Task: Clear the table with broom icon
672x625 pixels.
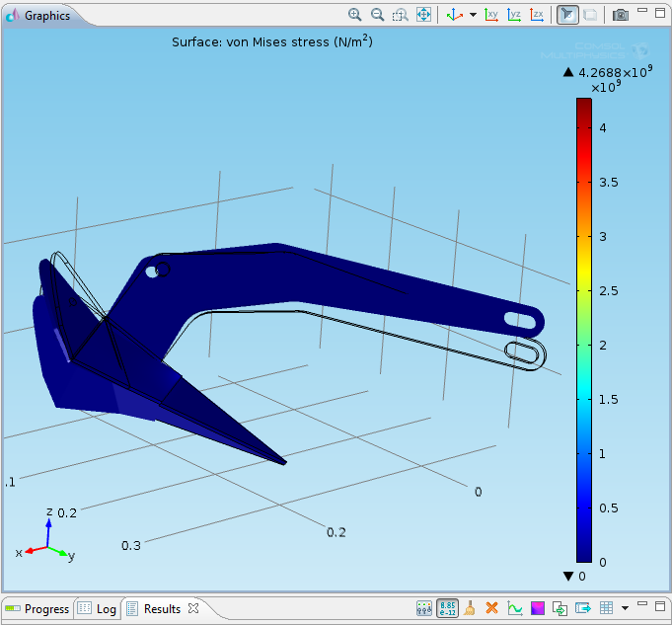Action: tap(470, 608)
